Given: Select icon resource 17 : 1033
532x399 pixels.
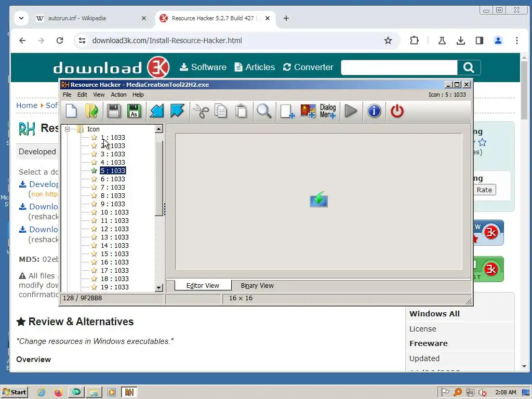Looking at the screenshot, I should [x=115, y=270].
